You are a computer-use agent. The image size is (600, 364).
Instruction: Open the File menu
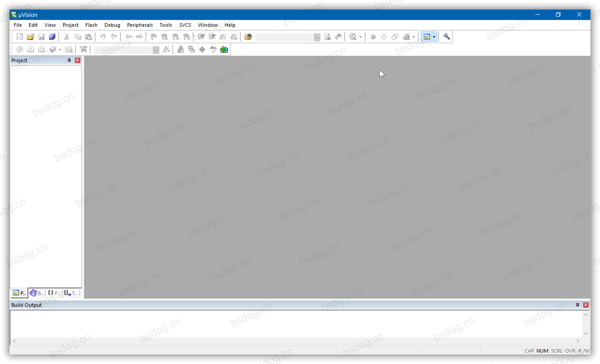tap(17, 25)
